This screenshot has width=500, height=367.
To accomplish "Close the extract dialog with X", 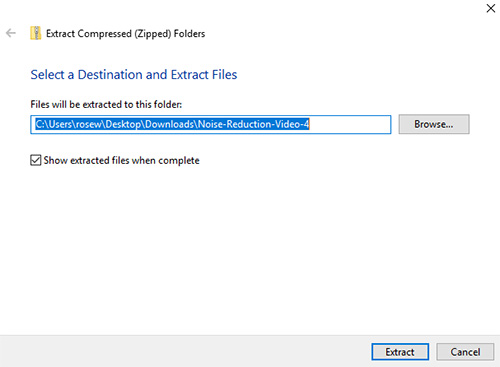I will [x=490, y=8].
